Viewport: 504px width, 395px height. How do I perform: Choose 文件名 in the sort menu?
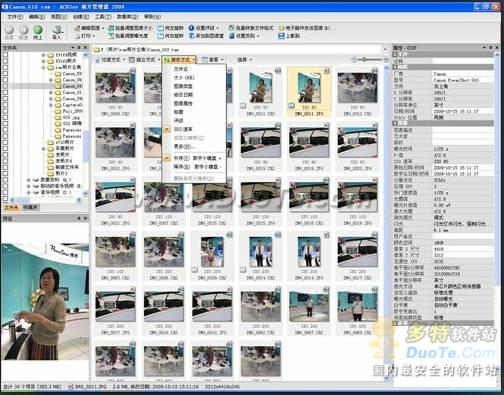click(194, 69)
